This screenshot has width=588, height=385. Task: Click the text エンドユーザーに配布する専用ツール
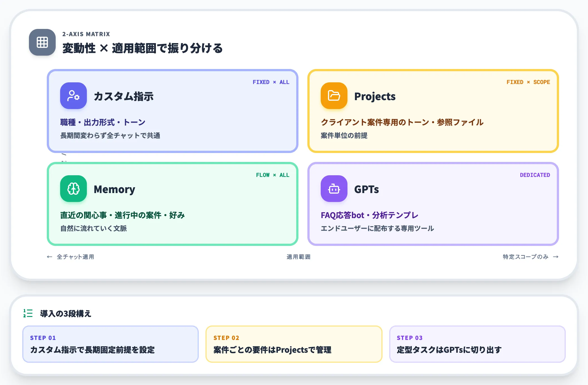[x=377, y=228]
